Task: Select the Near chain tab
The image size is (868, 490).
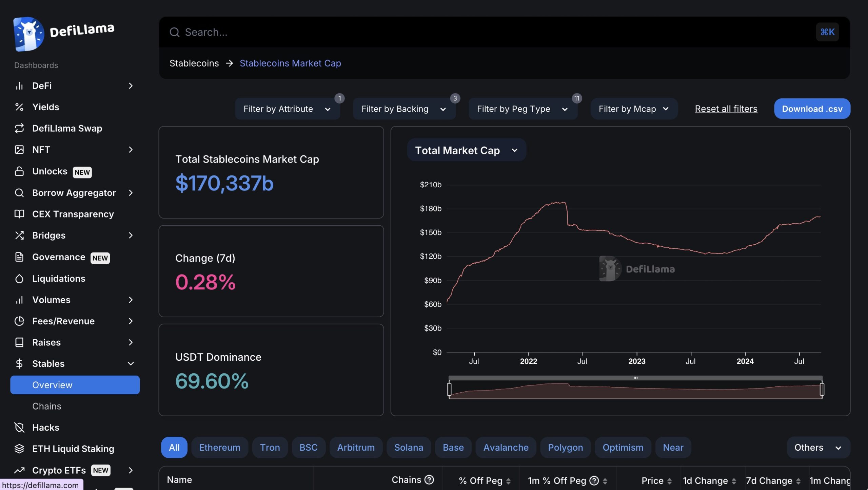Action: point(673,448)
